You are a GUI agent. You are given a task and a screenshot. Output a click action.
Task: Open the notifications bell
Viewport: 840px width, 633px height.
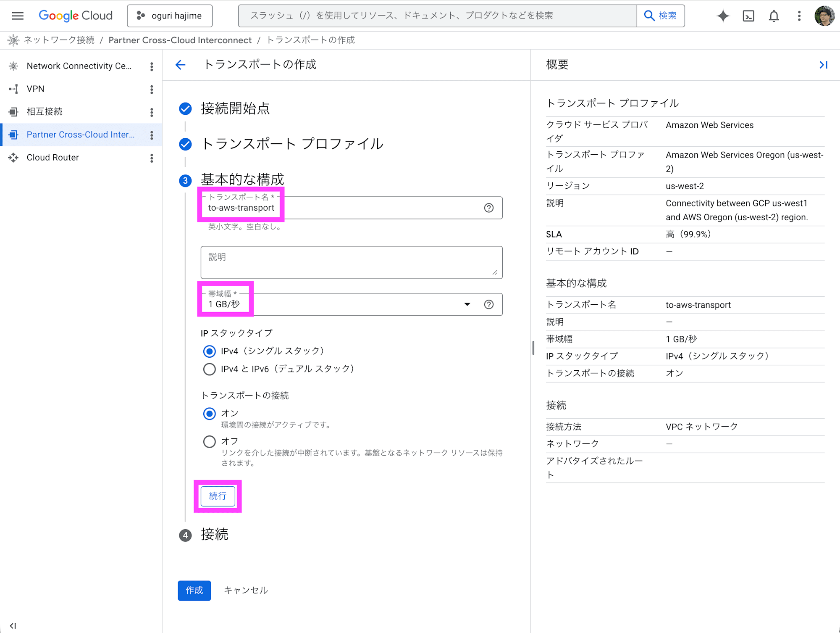pos(773,16)
